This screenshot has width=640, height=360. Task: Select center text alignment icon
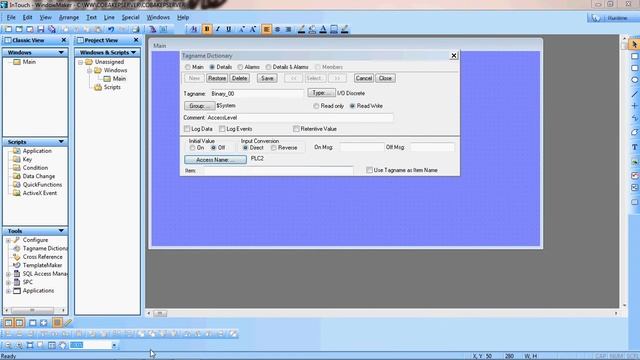278,29
